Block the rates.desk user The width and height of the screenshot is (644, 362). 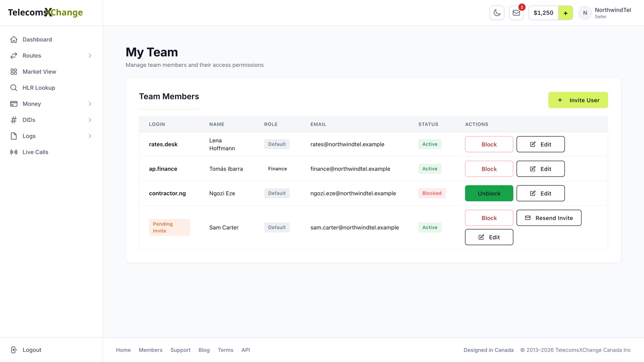coord(489,144)
